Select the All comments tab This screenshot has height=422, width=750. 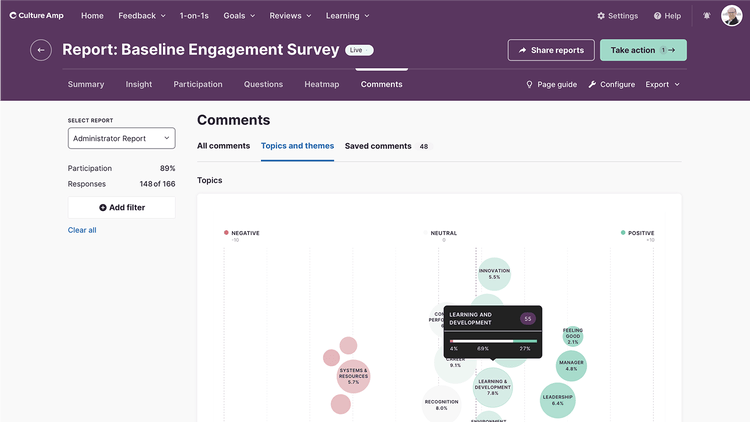click(x=223, y=146)
